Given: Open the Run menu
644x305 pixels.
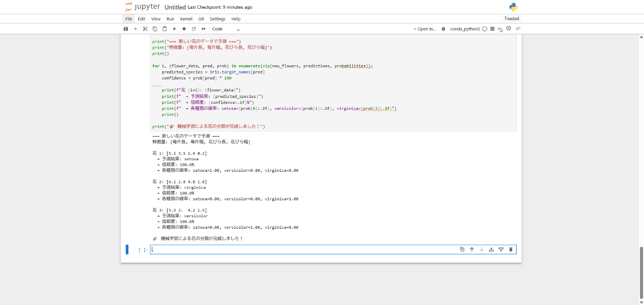Looking at the screenshot, I should [170, 19].
